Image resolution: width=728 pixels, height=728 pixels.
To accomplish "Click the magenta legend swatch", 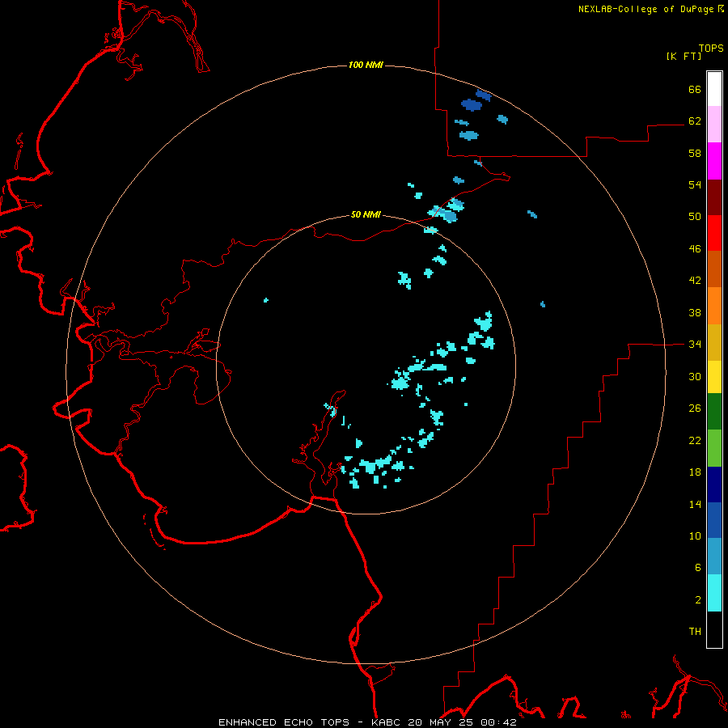I will (714, 161).
